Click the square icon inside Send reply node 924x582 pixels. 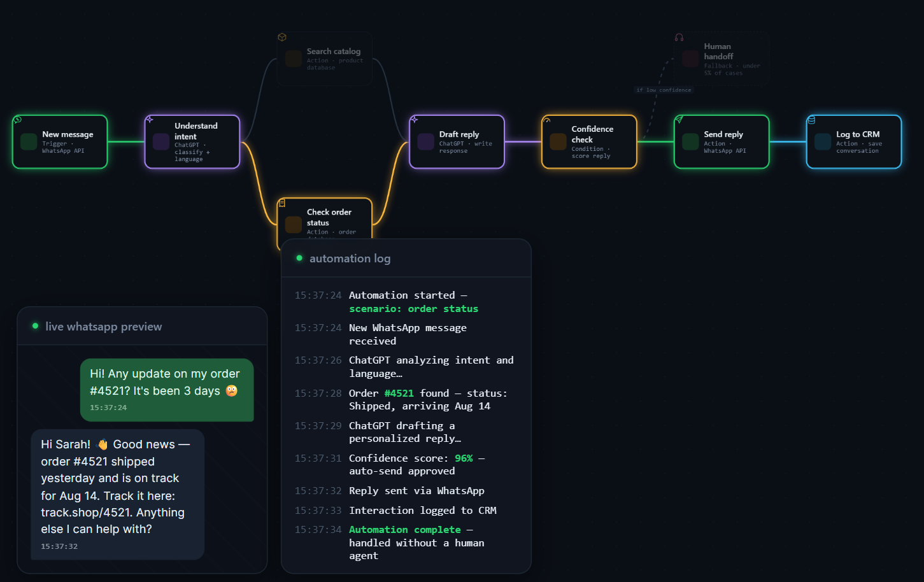click(691, 142)
